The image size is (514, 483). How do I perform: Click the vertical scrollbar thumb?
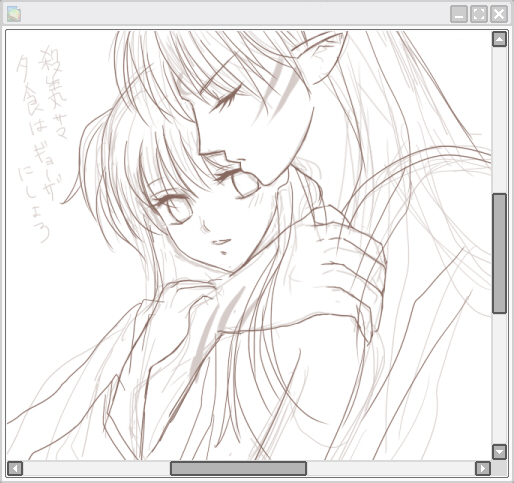click(x=499, y=253)
